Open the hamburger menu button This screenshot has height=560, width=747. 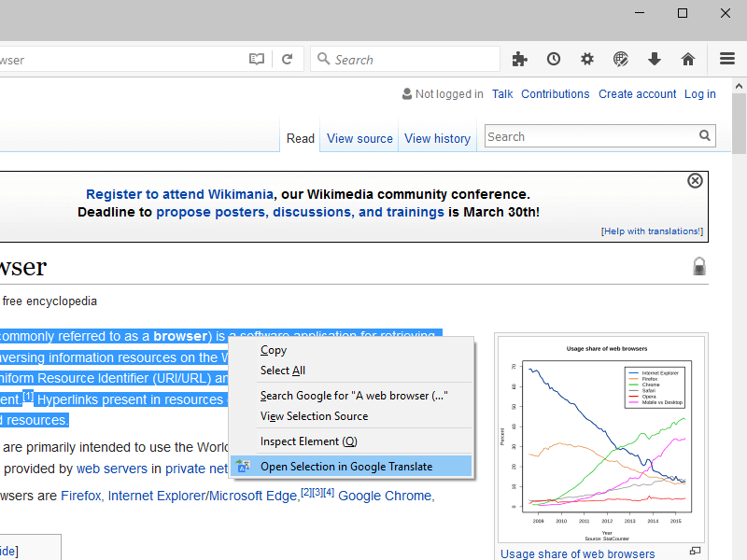[x=727, y=59]
